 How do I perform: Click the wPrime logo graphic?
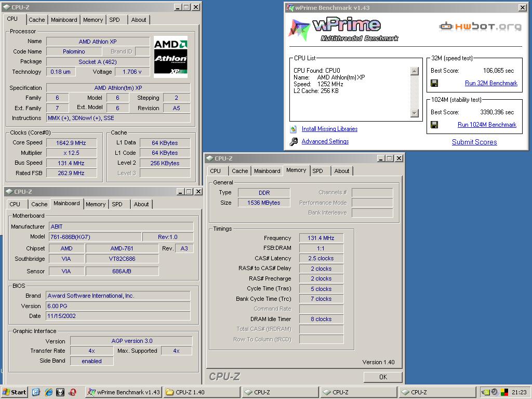click(x=343, y=30)
